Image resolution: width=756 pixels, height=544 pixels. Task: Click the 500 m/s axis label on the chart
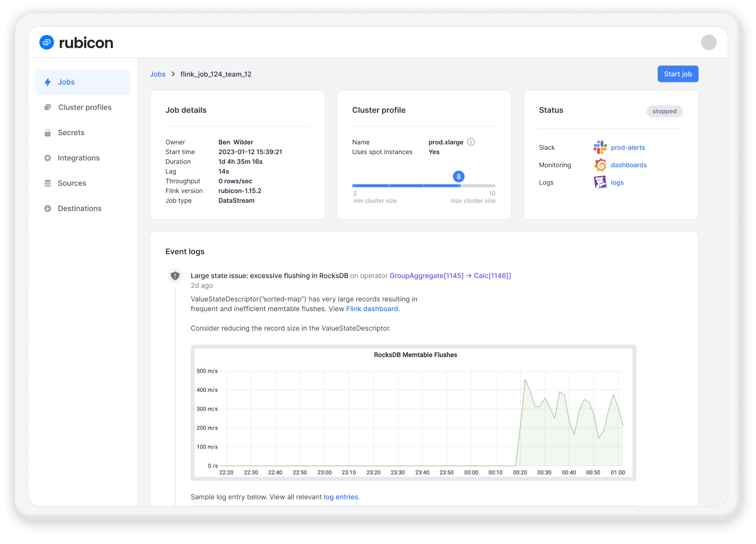click(207, 371)
